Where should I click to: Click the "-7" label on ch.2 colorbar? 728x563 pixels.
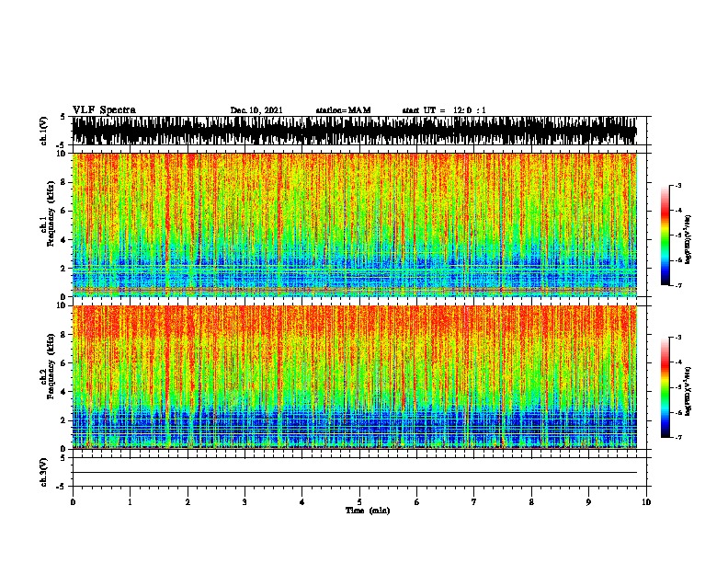pos(678,438)
